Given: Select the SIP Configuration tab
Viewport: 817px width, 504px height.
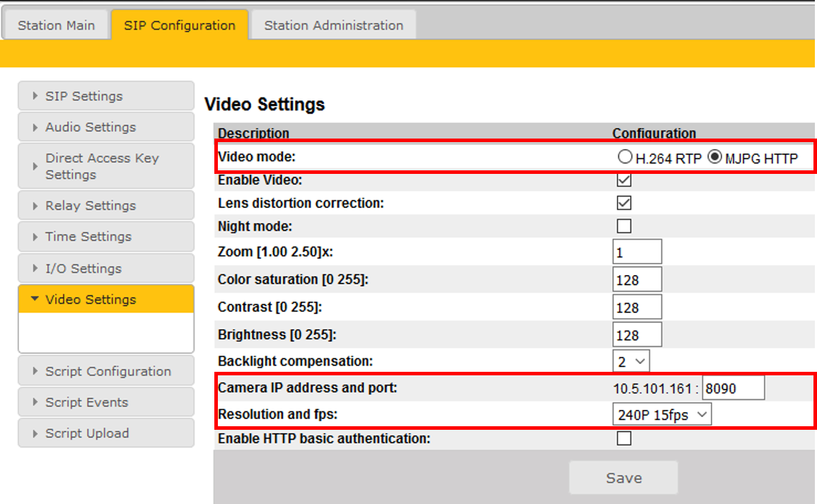Looking at the screenshot, I should point(180,25).
